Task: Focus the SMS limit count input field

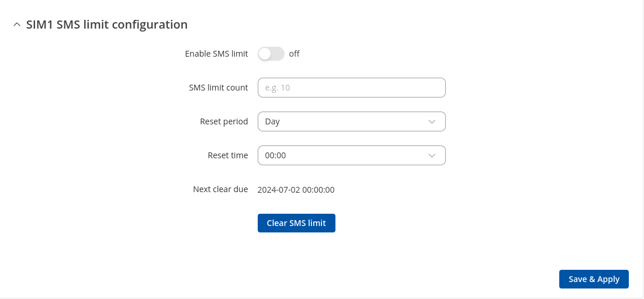Action: pyautogui.click(x=351, y=88)
